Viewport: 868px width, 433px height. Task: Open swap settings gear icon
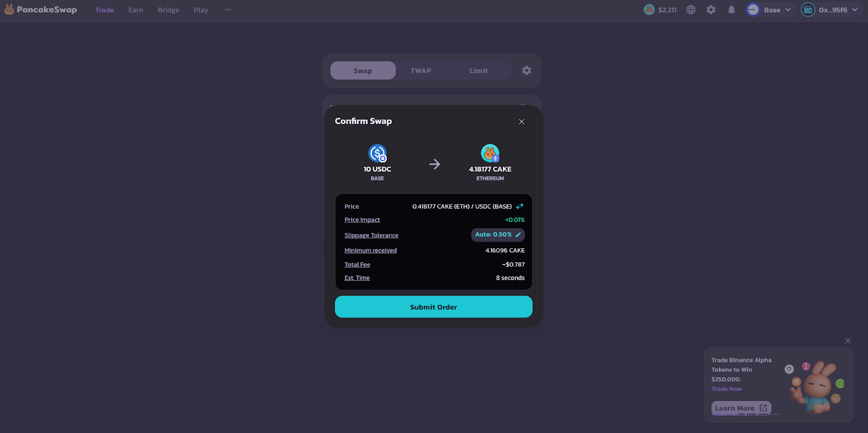[527, 70]
